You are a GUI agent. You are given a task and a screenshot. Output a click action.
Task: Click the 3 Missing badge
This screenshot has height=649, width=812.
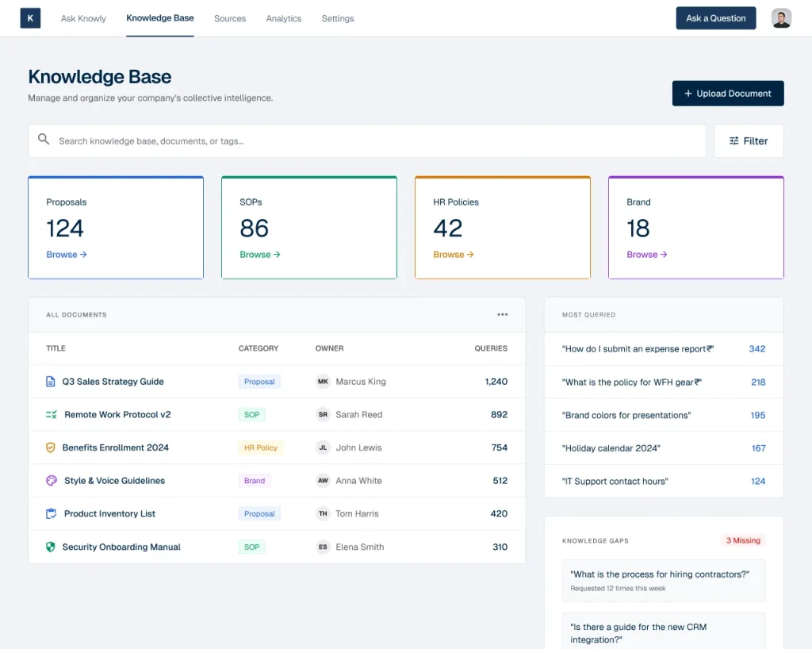[x=743, y=540]
